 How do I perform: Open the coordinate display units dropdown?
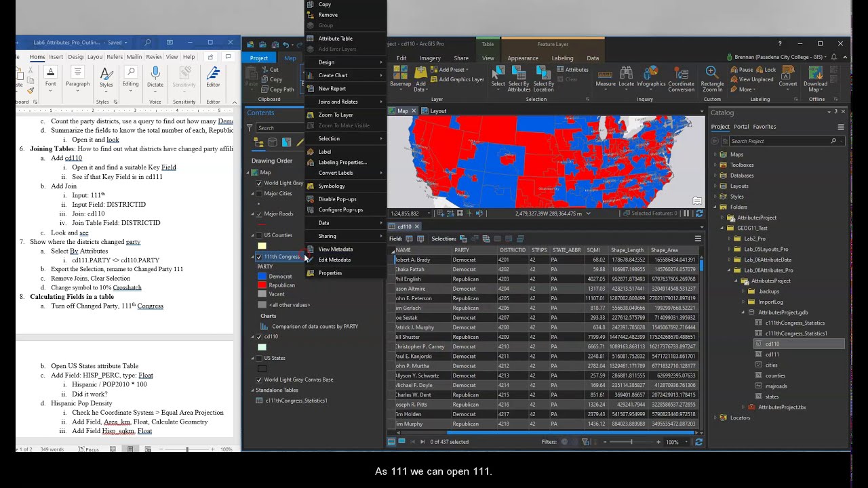(x=588, y=213)
